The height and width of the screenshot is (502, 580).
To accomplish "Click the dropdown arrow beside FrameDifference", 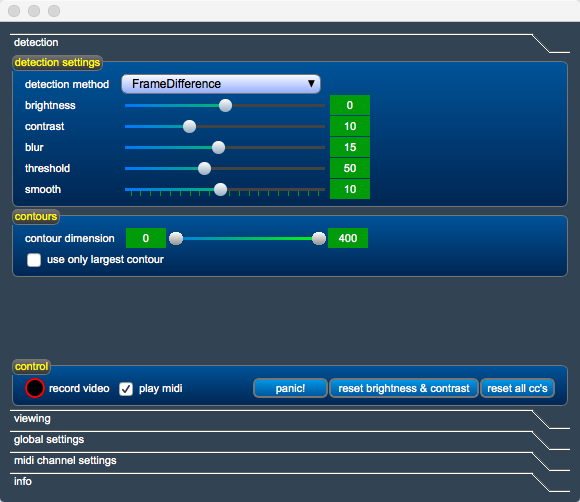I will 311,84.
